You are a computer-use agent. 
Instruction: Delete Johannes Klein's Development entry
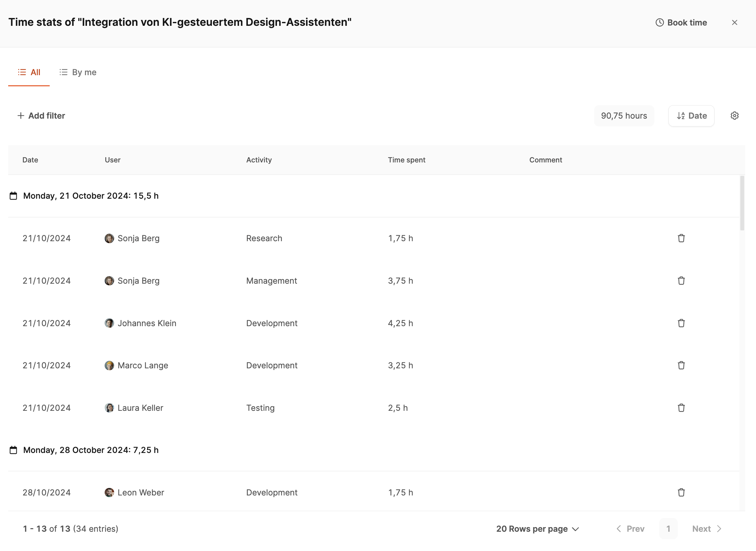[x=681, y=323]
